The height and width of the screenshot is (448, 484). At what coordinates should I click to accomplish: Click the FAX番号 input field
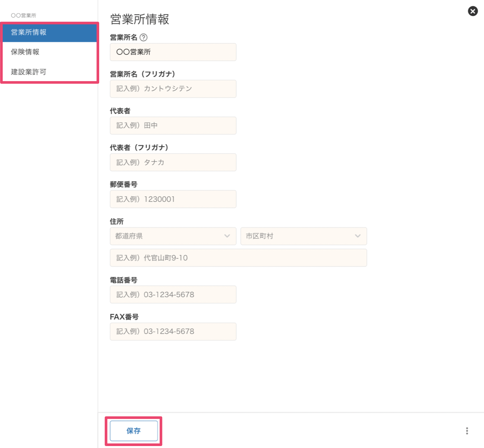point(173,331)
